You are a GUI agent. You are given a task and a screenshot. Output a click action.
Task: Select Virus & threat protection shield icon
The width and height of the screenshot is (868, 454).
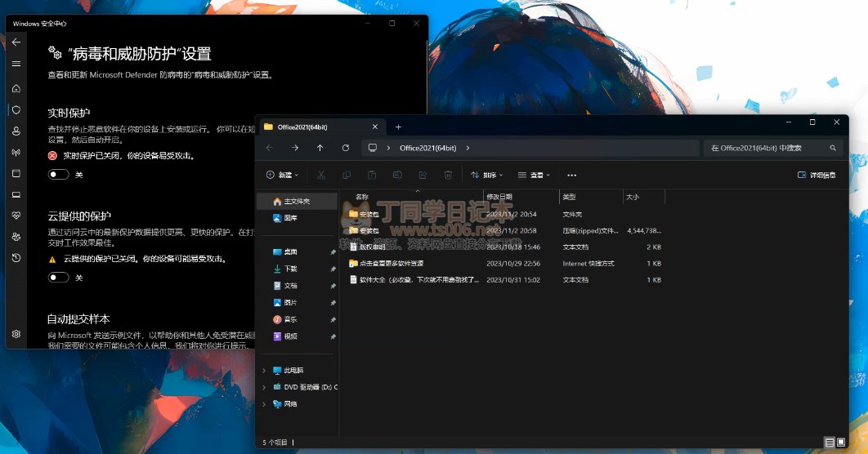click(x=16, y=110)
